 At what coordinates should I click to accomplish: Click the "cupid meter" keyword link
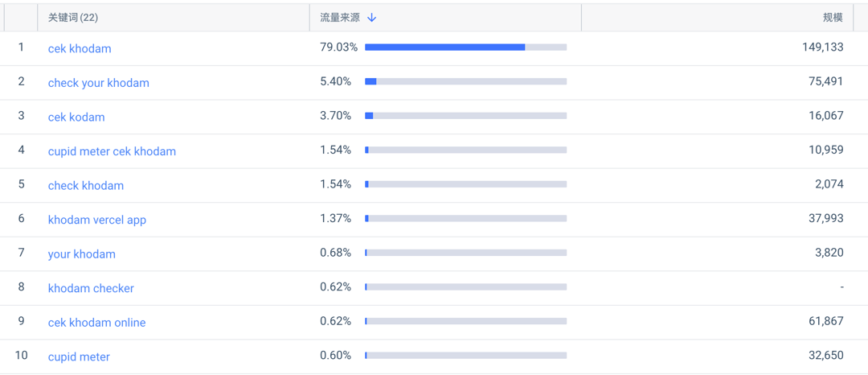click(79, 356)
